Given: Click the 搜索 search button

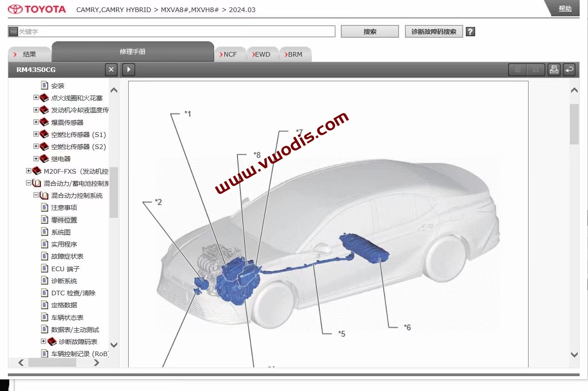Looking at the screenshot, I should pyautogui.click(x=370, y=31).
